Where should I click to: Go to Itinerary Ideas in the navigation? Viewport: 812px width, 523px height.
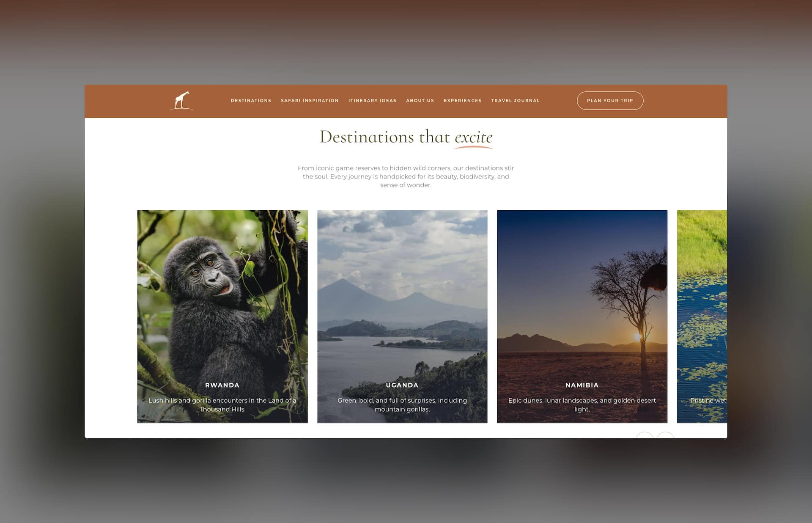[x=372, y=101]
